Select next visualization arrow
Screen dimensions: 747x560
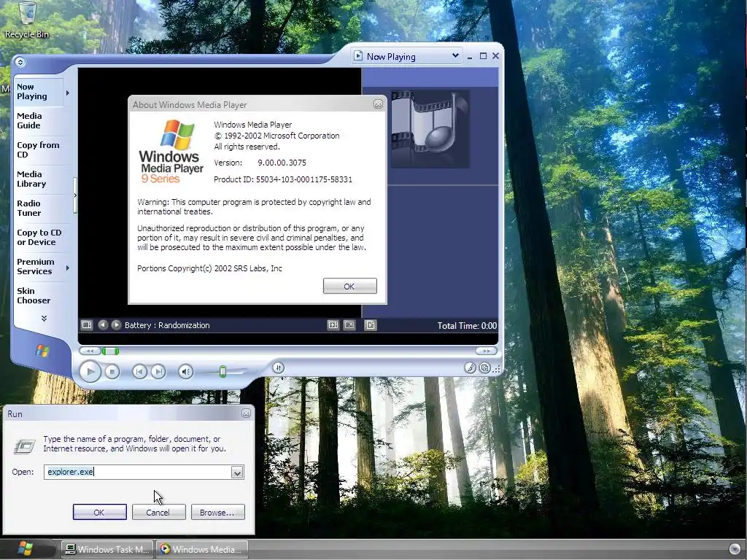[x=116, y=324]
